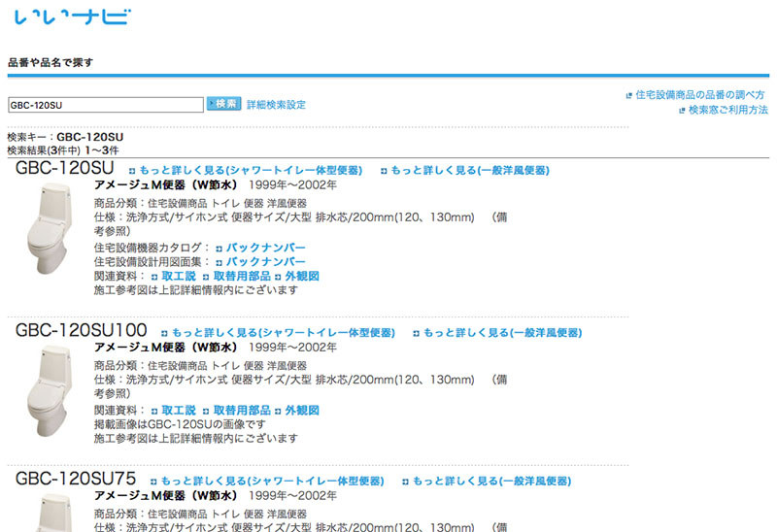Open 外観図 for GBC-120SU
The image size is (777, 532).
tap(302, 276)
